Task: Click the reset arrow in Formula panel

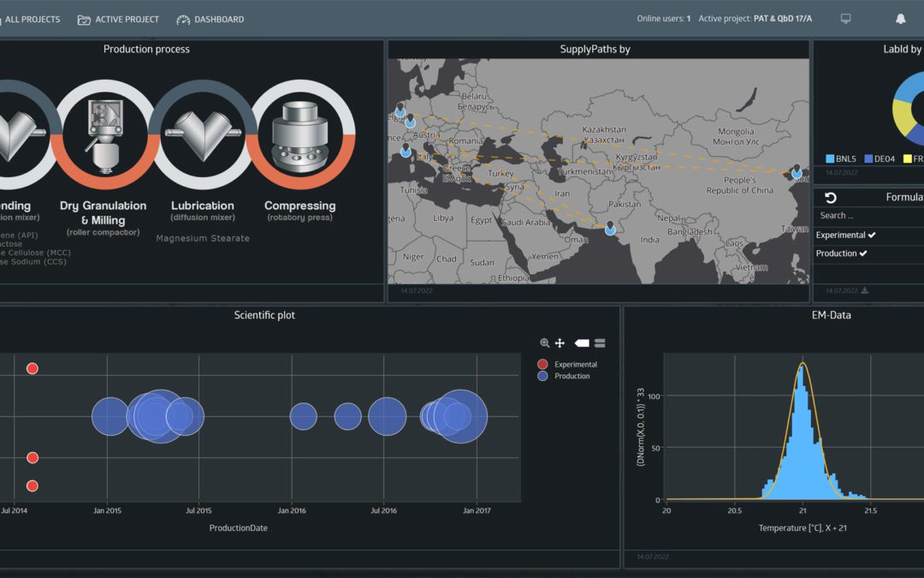Action: coord(830,198)
